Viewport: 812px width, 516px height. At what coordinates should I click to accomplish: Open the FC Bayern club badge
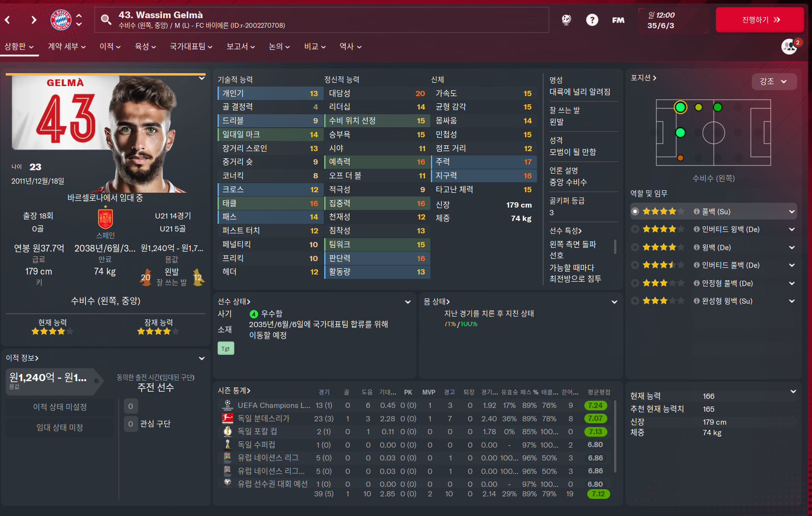pos(61,20)
